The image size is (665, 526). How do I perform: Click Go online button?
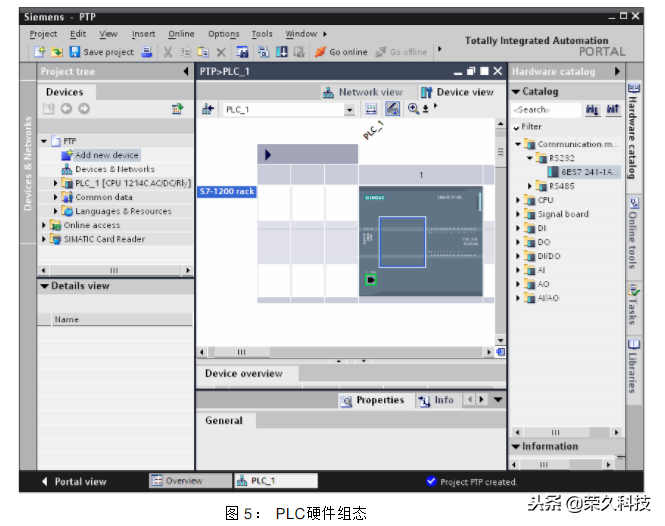[341, 52]
